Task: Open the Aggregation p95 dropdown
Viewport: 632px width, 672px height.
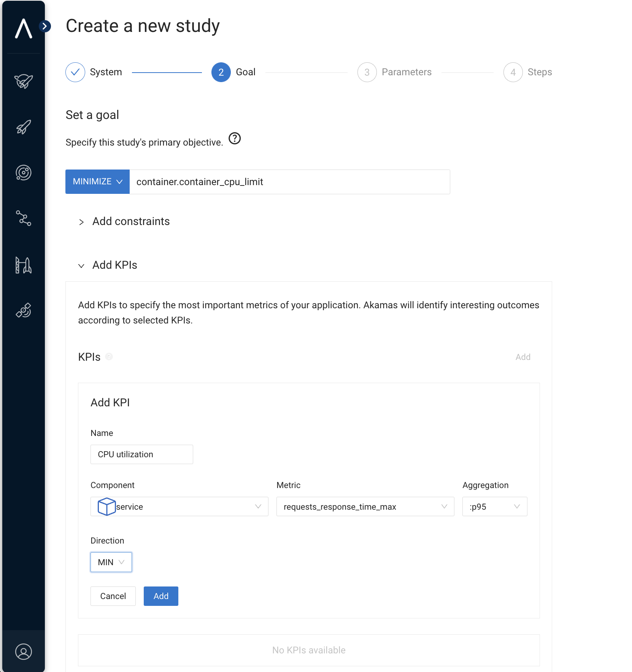Action: (494, 507)
